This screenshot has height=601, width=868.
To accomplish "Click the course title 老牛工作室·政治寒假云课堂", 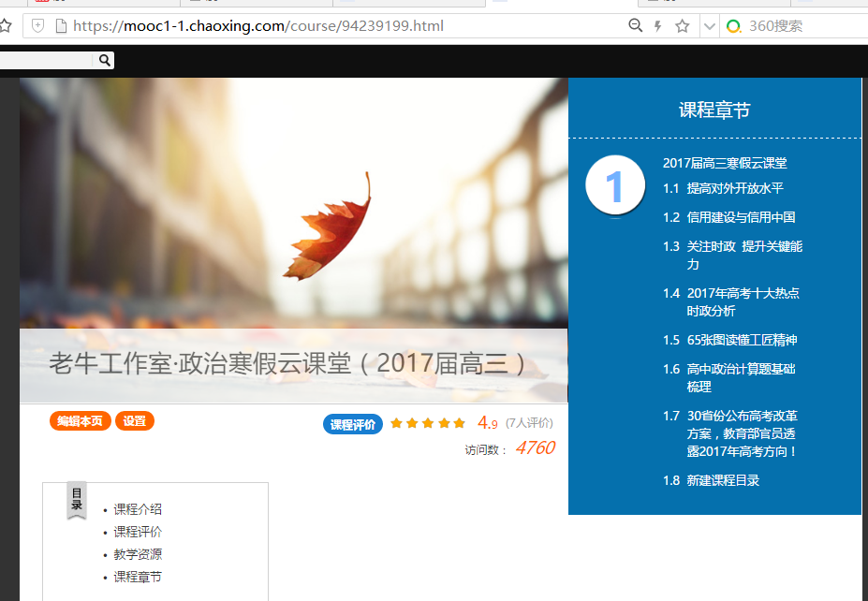I will (x=287, y=364).
